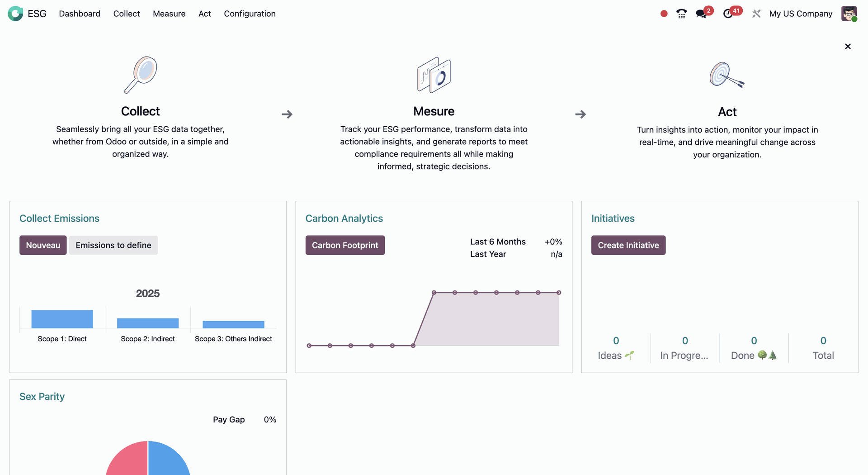
Task: Open the chat messages icon
Action: tap(701, 14)
